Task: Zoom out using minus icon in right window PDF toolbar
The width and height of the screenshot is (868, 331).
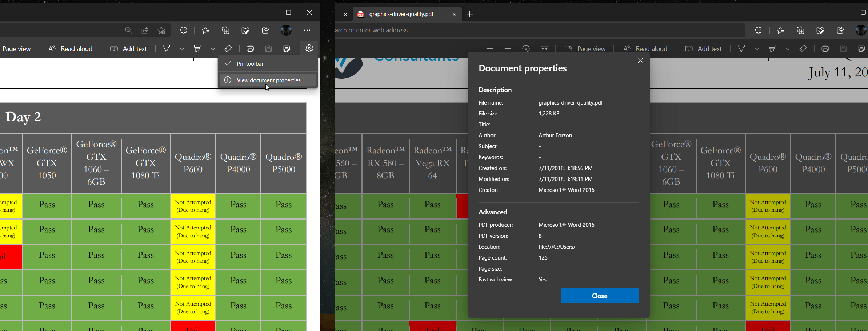Action: [489, 48]
